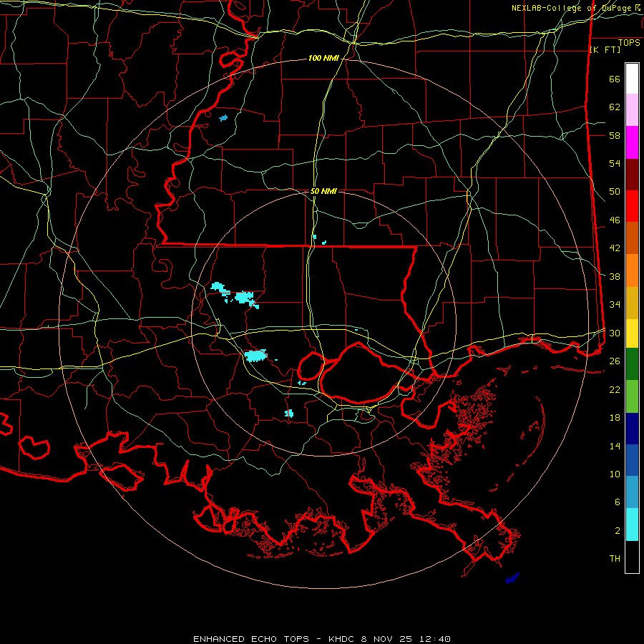Click the 38 value on the legend
Image resolution: width=644 pixels, height=644 pixels.
(x=615, y=276)
